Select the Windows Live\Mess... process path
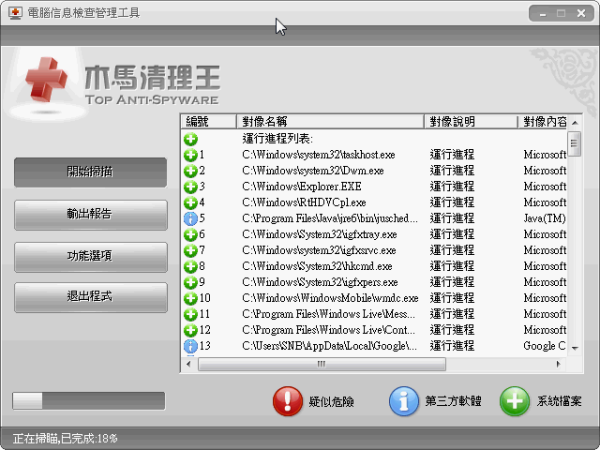Viewport: 600px width, 450px height. (329, 314)
